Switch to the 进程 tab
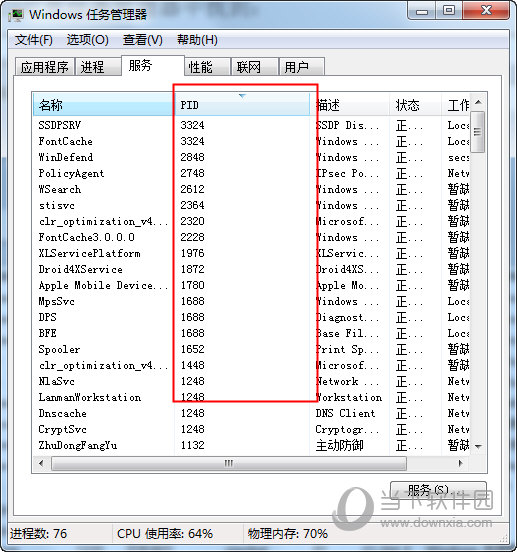Viewport: 517px width, 552px height. tap(98, 67)
